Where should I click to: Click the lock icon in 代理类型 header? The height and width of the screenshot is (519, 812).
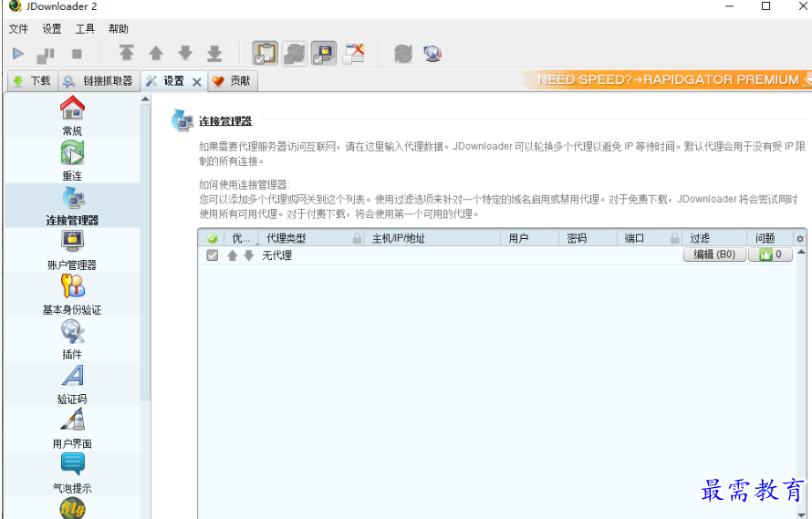point(357,238)
